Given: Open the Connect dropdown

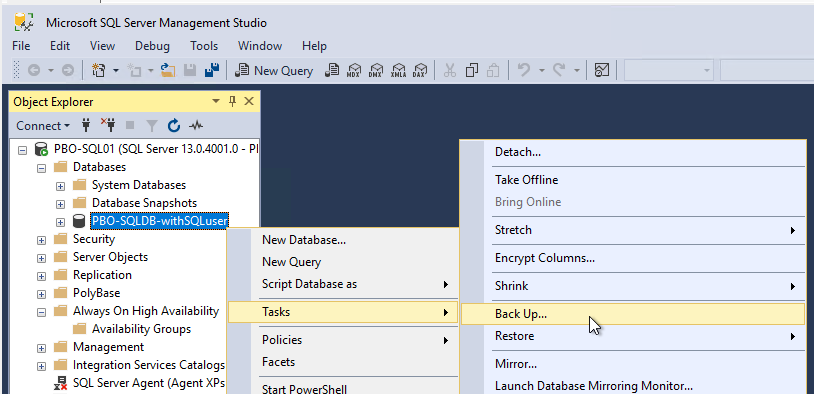Looking at the screenshot, I should click(x=43, y=126).
